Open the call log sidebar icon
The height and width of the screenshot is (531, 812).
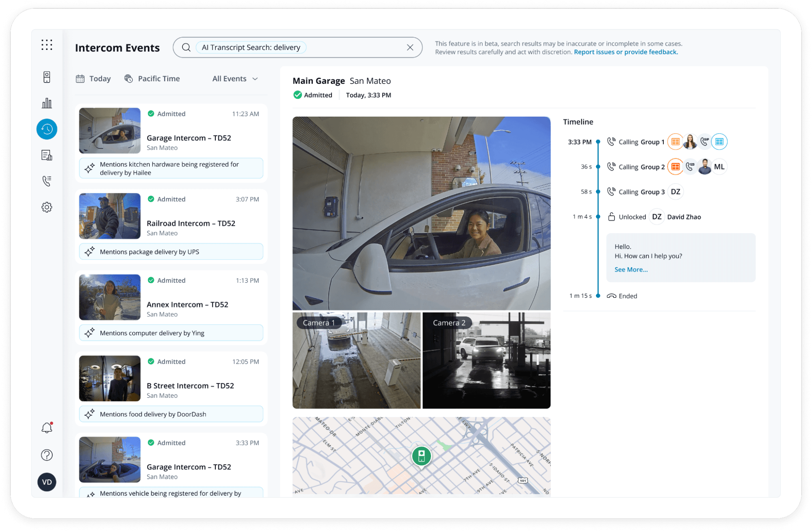tap(47, 181)
